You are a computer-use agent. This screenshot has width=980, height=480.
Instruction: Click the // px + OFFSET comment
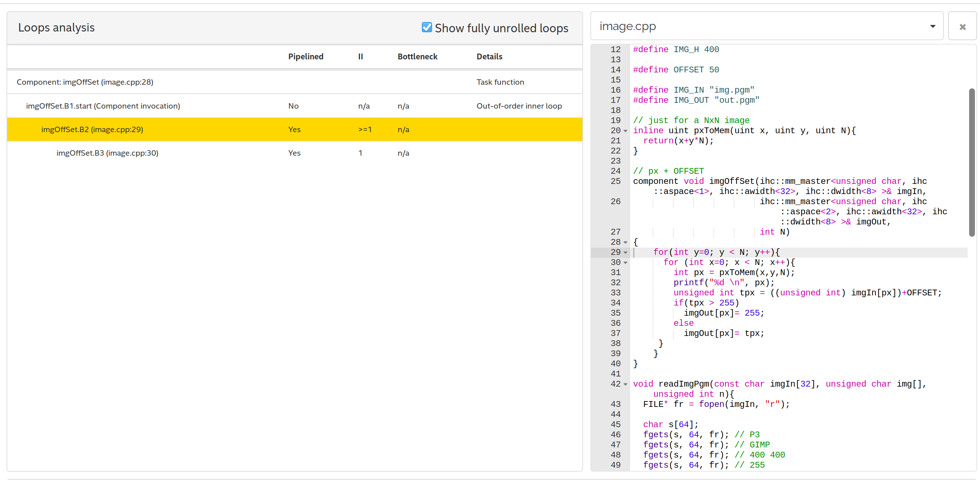coord(668,171)
